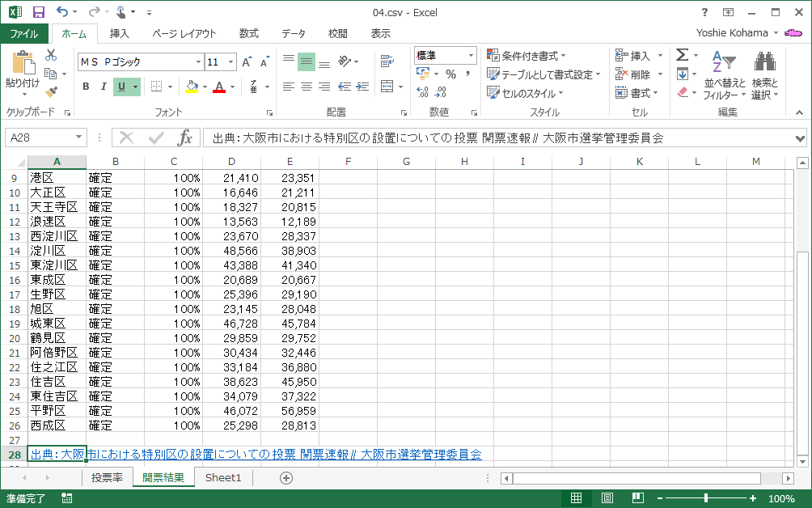This screenshot has height=508, width=812.
Task: Left-align cell contents
Action: tap(289, 87)
